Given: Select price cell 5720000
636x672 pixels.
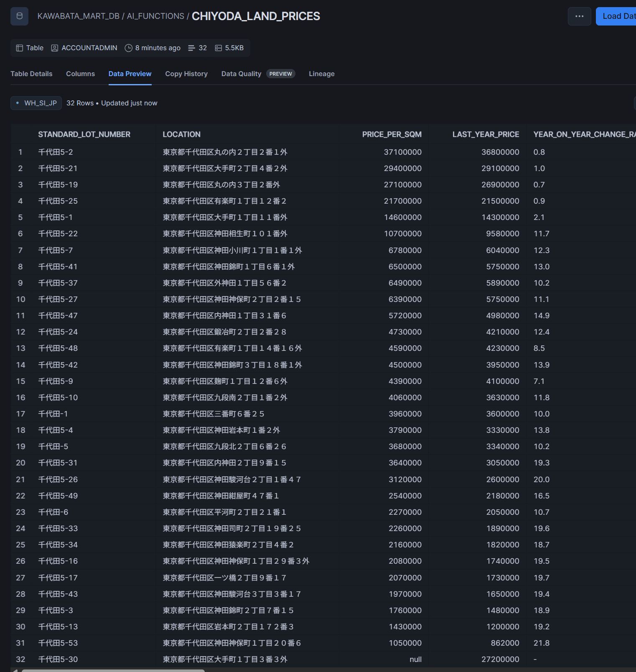Looking at the screenshot, I should click(405, 315).
